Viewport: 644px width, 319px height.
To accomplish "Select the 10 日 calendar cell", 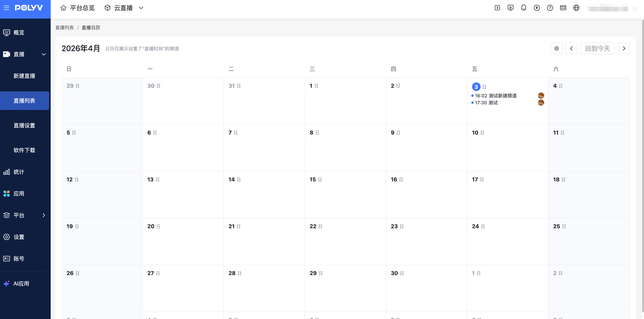I will (507, 148).
